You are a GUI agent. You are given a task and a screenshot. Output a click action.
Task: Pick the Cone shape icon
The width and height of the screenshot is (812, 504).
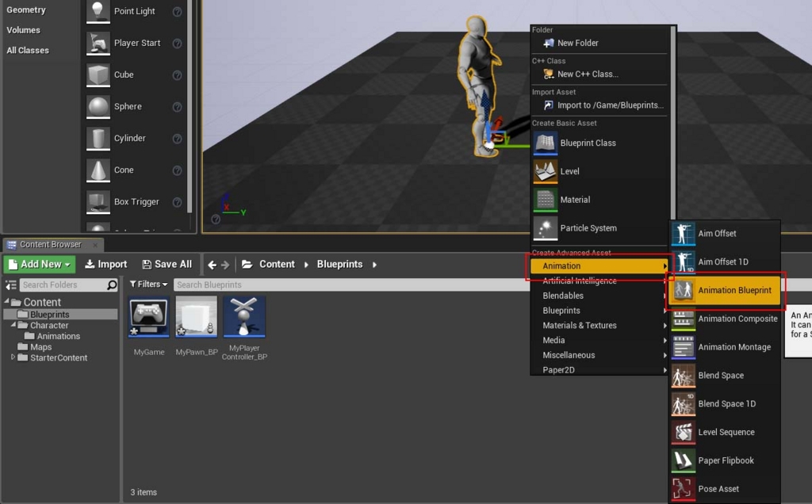point(98,170)
